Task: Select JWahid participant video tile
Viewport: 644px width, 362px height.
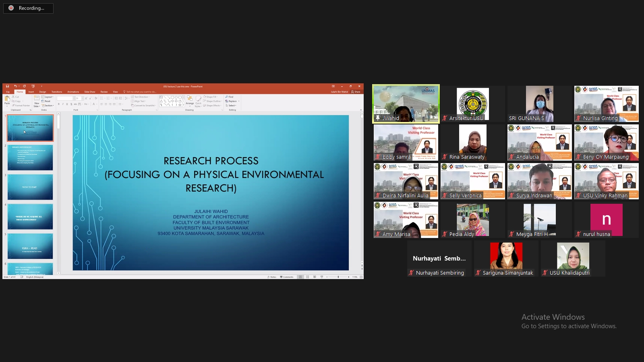Action: pos(406,103)
